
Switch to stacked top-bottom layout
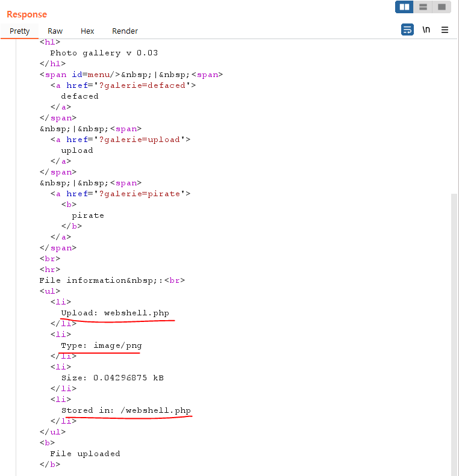[423, 7]
